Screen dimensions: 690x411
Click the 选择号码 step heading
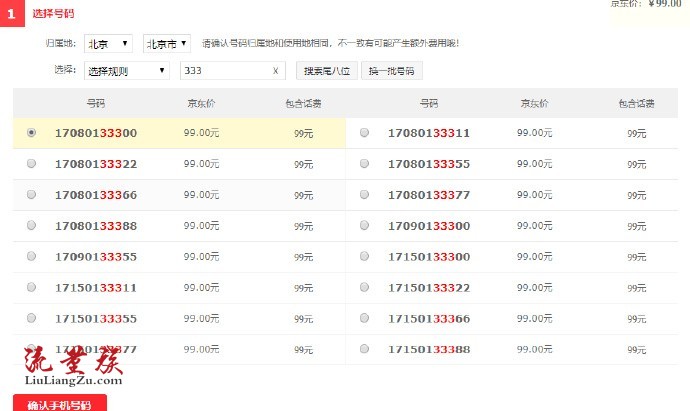(x=53, y=14)
